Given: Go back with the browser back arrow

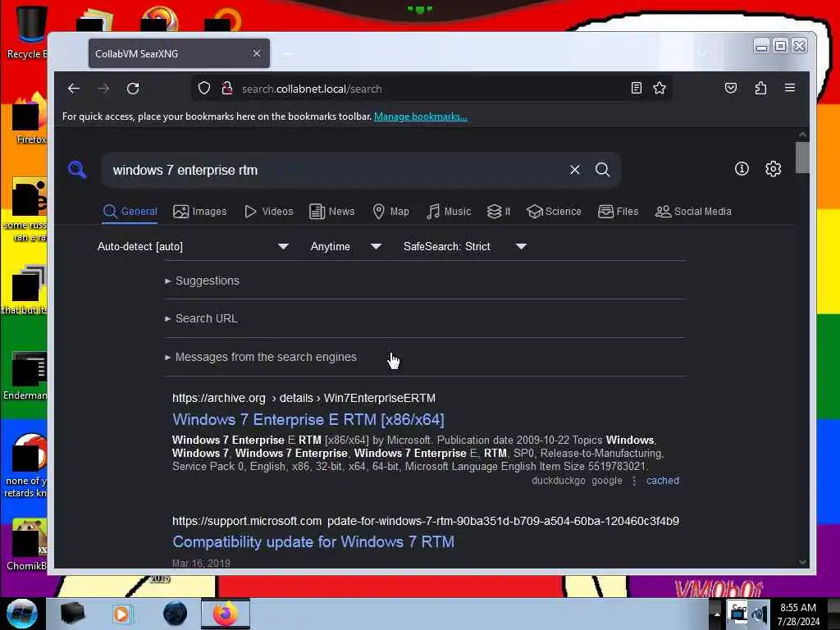Looking at the screenshot, I should point(74,89).
